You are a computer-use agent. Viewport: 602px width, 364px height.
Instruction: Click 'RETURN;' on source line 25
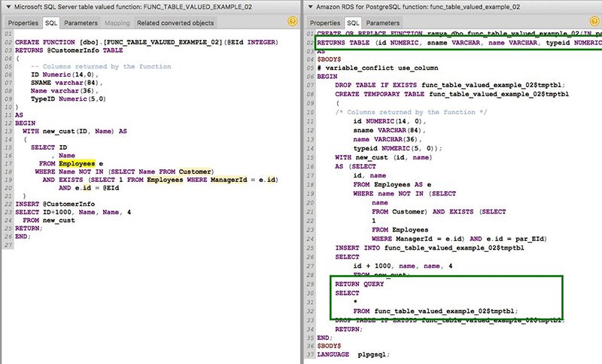29,228
